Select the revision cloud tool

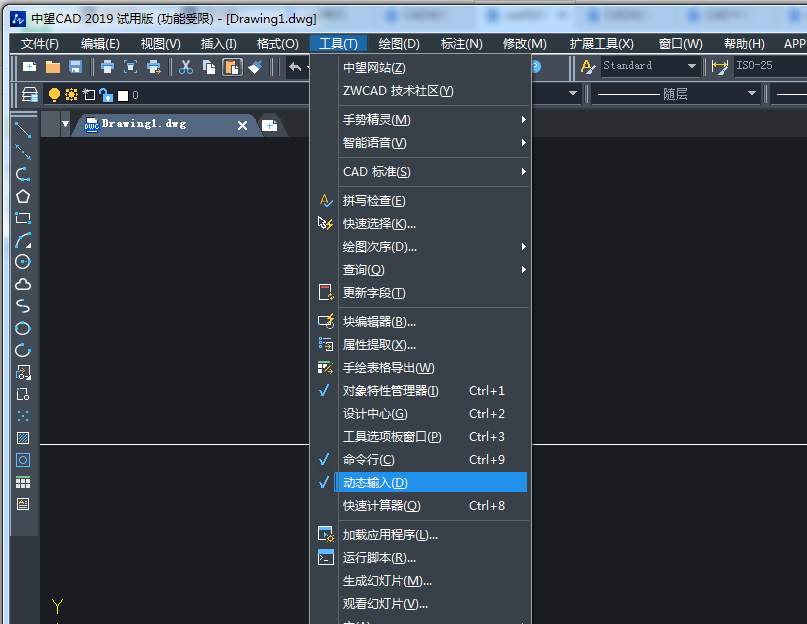point(23,284)
